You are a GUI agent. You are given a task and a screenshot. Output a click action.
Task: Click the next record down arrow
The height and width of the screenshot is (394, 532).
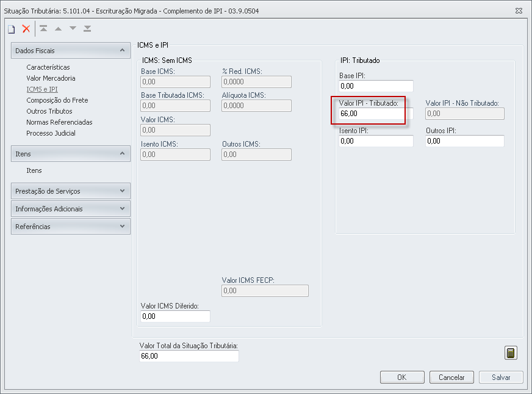pos(73,29)
